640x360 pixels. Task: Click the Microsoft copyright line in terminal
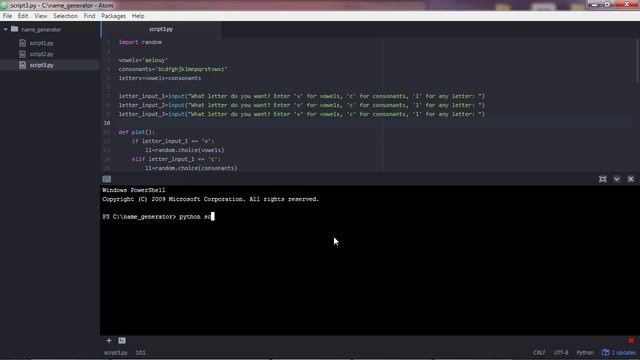(211, 199)
